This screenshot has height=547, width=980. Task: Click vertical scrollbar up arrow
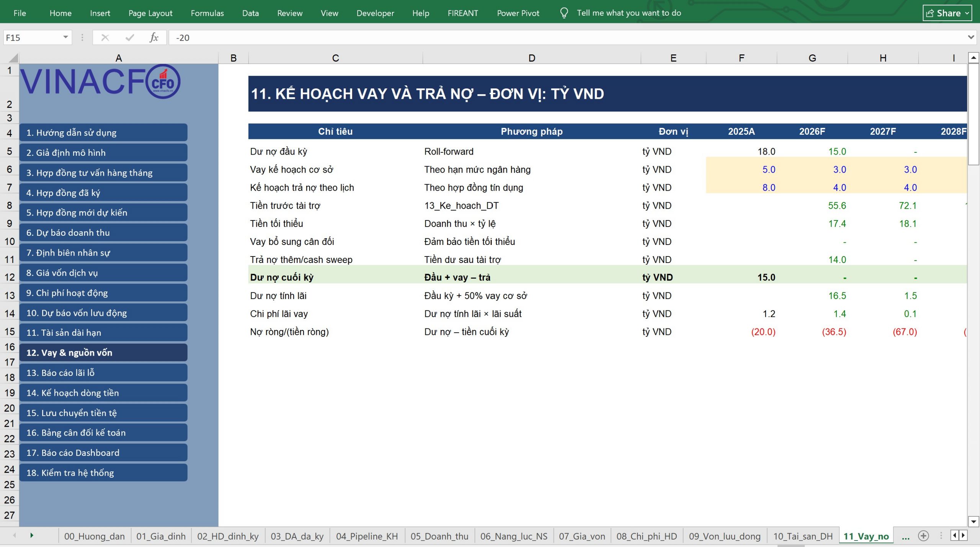(x=973, y=58)
